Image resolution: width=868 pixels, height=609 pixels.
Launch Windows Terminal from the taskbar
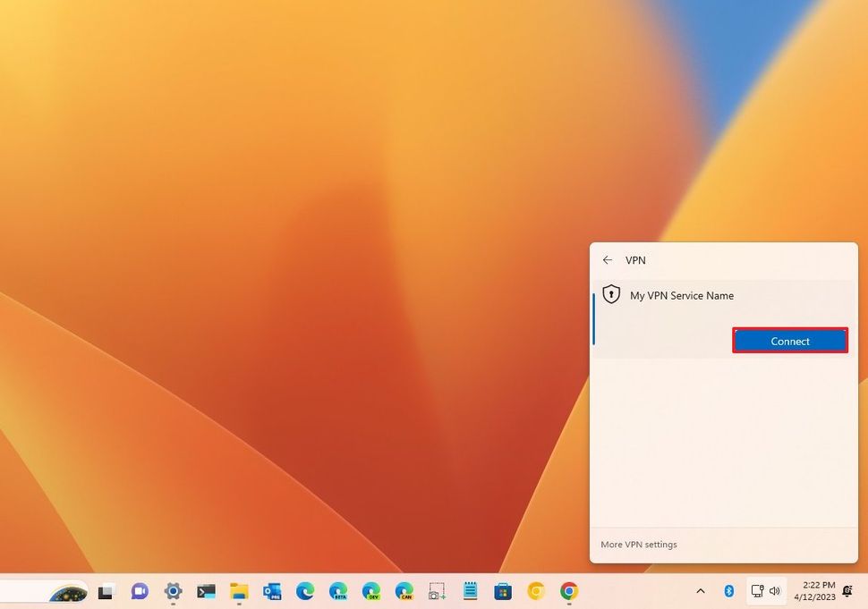coord(205,591)
